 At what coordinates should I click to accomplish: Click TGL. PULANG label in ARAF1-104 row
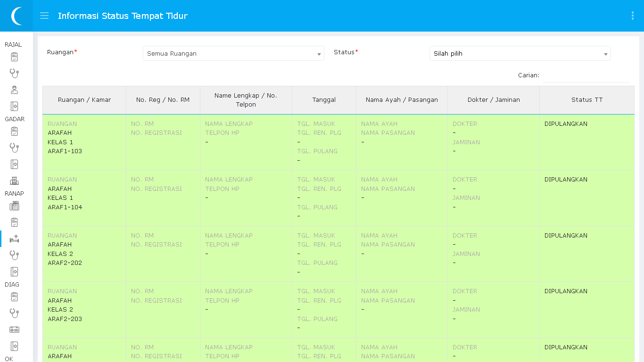[317, 207]
